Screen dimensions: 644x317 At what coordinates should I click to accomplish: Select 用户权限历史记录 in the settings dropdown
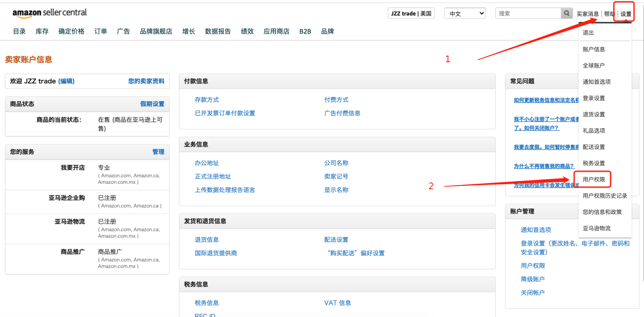pyautogui.click(x=605, y=196)
